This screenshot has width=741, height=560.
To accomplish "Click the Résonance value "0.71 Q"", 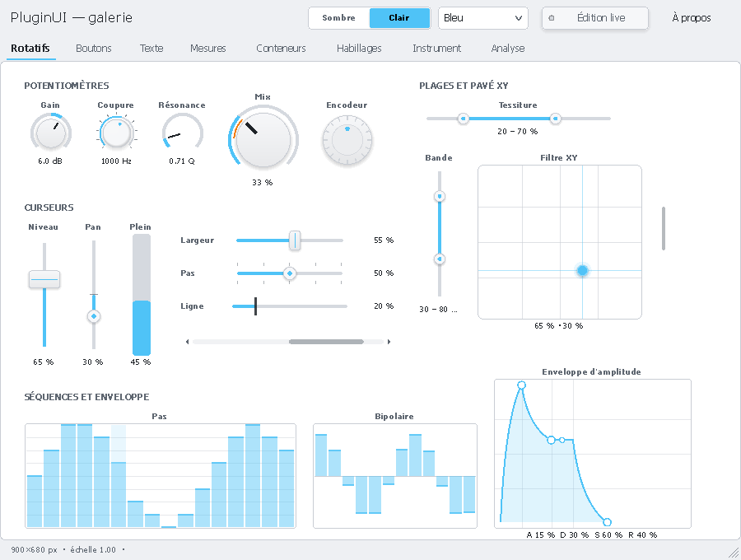I will (x=182, y=161).
